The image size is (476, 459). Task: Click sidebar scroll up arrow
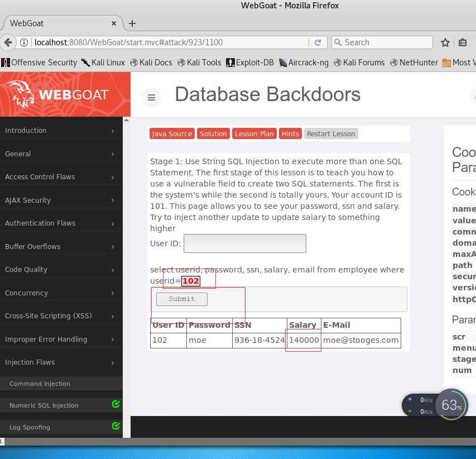[x=126, y=121]
